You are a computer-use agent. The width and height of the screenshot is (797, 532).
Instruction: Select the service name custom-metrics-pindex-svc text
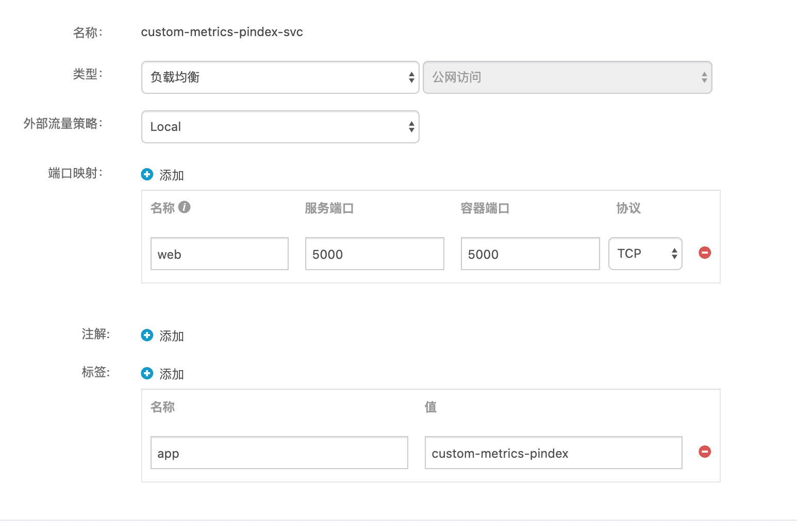pyautogui.click(x=222, y=32)
